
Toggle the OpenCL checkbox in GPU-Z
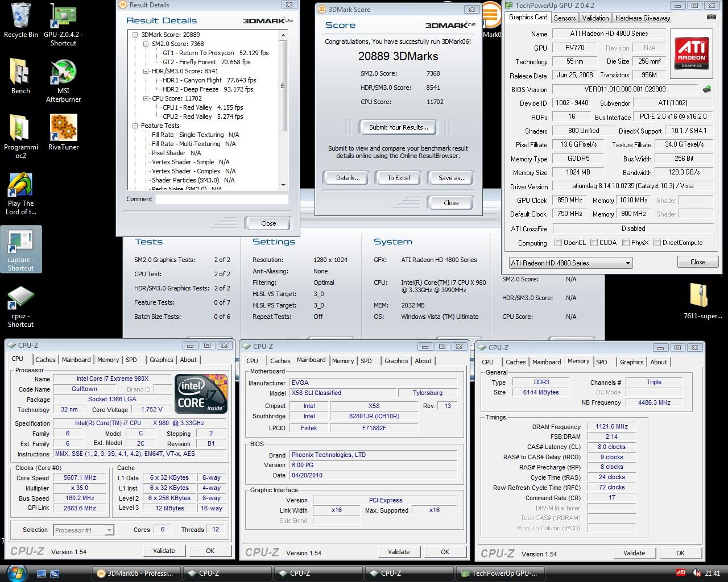click(x=559, y=243)
